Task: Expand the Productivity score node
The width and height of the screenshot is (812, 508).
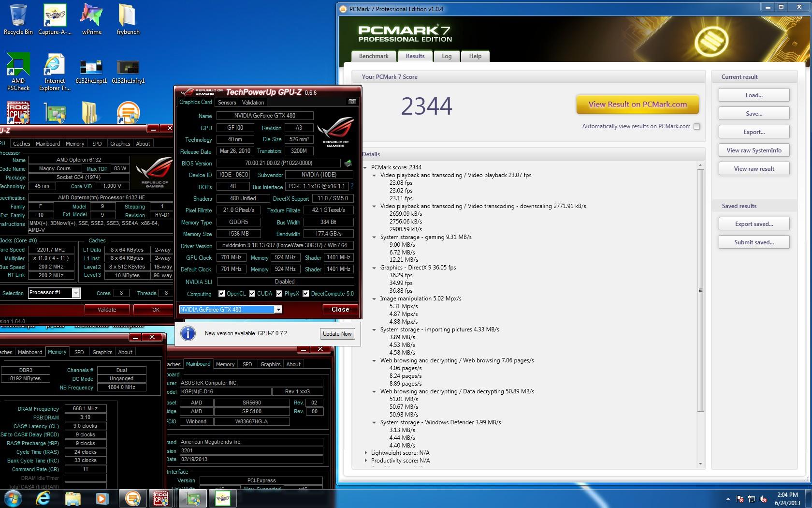Action: point(365,461)
